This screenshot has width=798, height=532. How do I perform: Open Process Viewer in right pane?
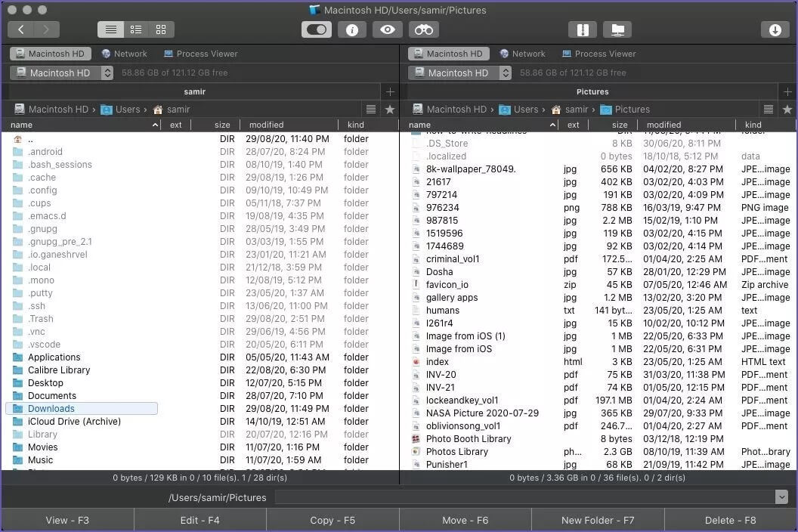[599, 54]
